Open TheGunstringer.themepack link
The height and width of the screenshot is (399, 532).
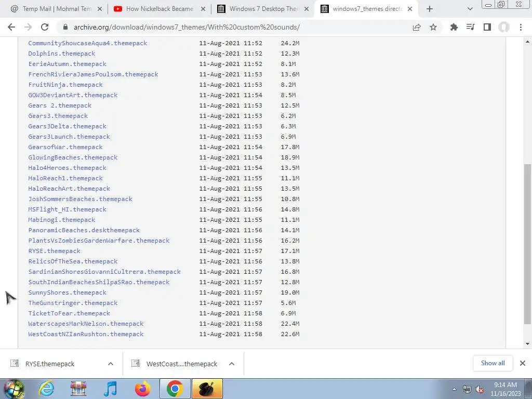point(73,303)
